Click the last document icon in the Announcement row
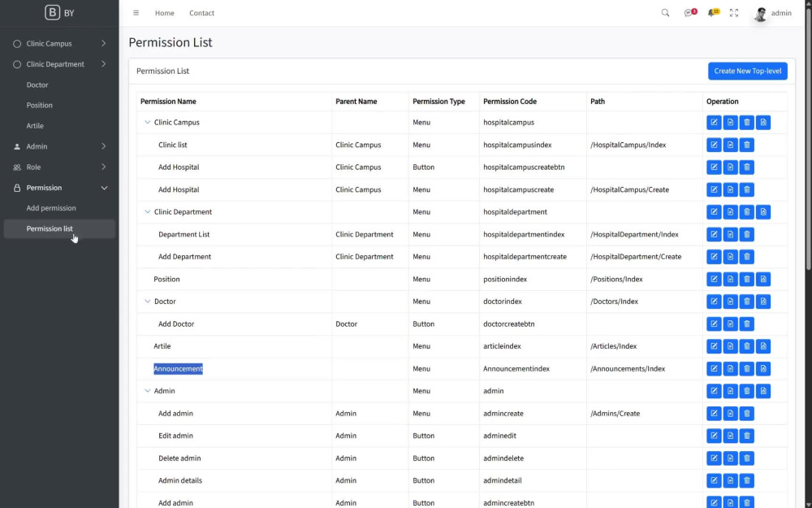This screenshot has width=812, height=508. coord(762,368)
